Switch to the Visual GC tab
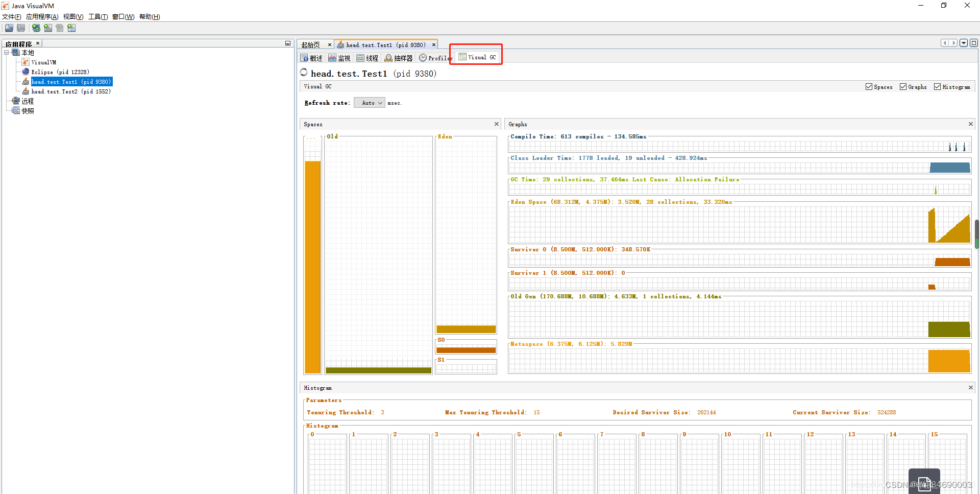This screenshot has width=980, height=494. (x=477, y=57)
